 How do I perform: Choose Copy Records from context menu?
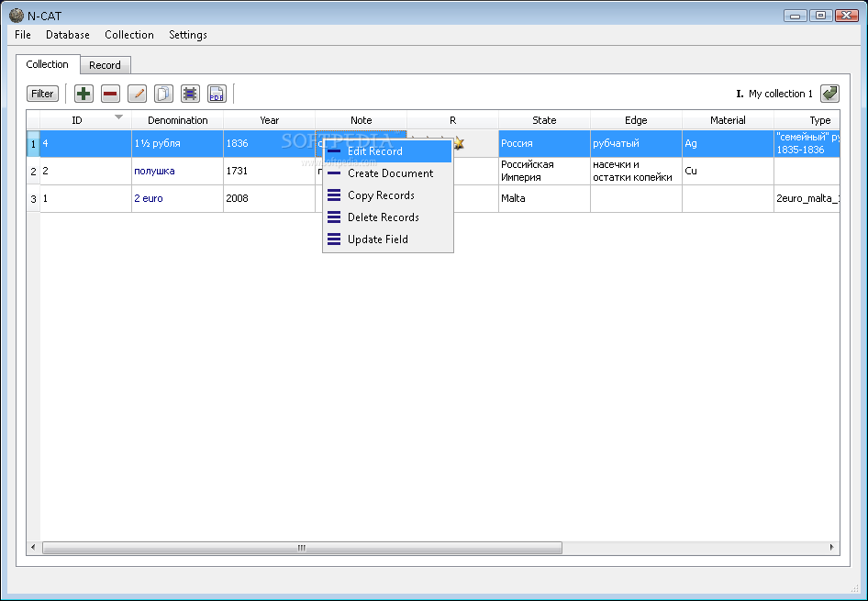tap(387, 195)
